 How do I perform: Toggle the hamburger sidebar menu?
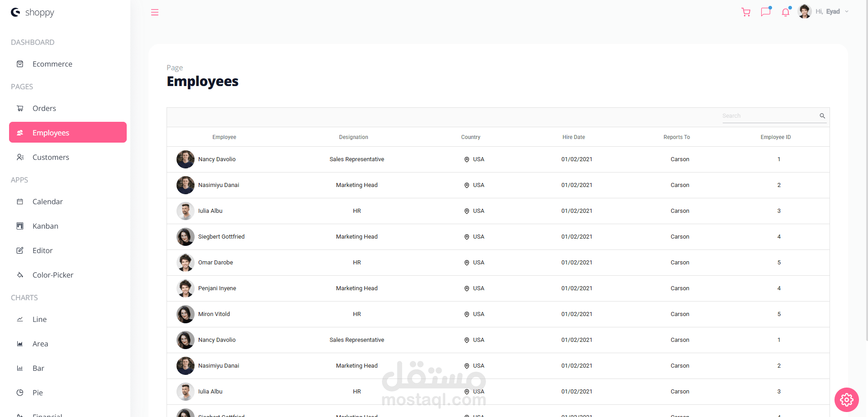click(x=155, y=12)
